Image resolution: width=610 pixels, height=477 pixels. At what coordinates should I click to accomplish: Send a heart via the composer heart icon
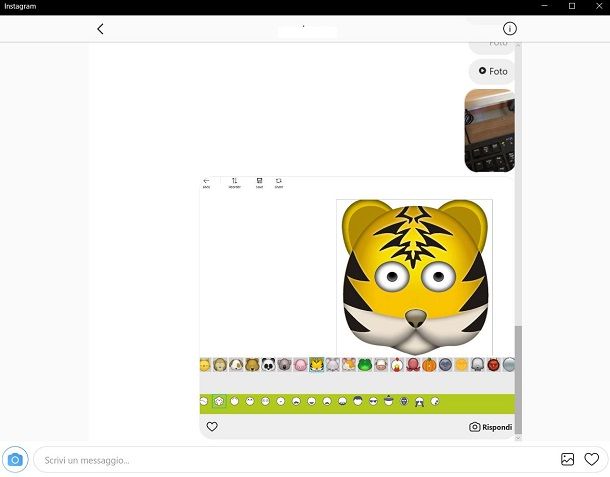coord(591,459)
